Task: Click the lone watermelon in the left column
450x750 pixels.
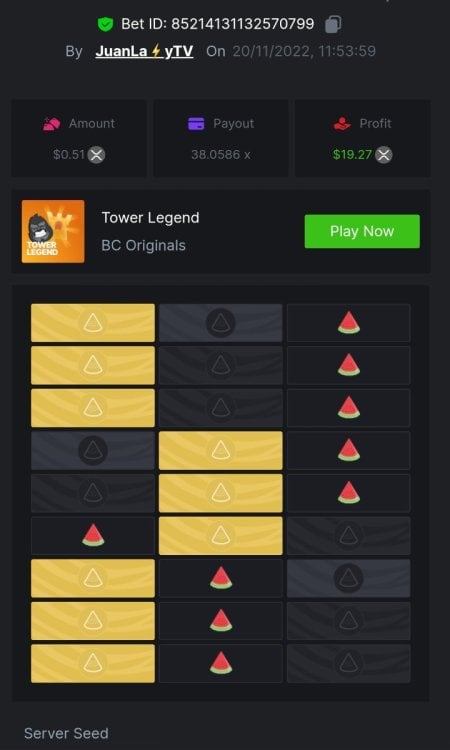Action: [x=93, y=536]
